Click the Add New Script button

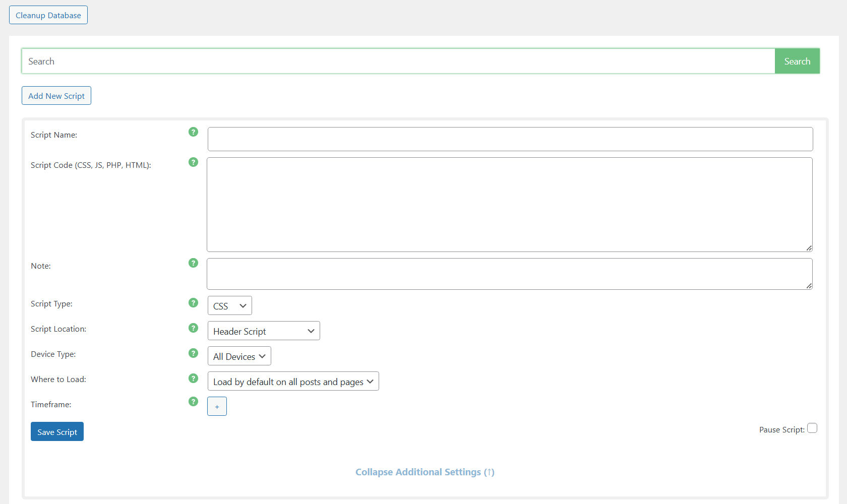coord(56,96)
